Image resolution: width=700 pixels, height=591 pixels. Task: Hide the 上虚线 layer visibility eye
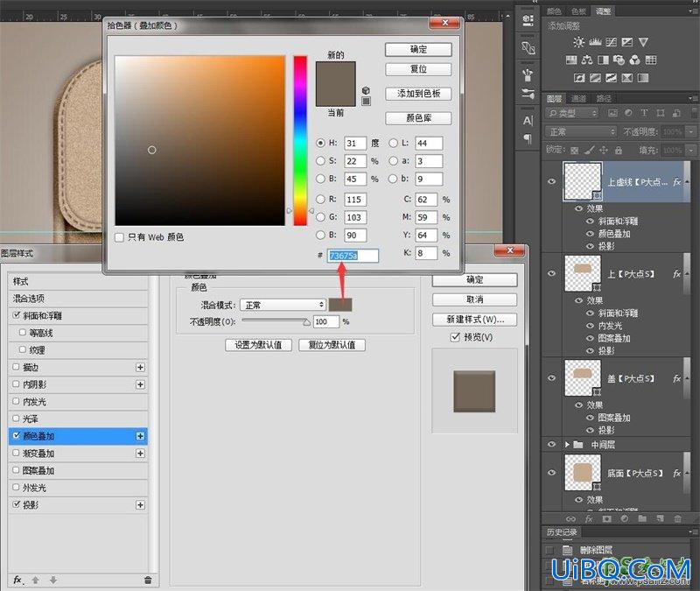click(552, 181)
